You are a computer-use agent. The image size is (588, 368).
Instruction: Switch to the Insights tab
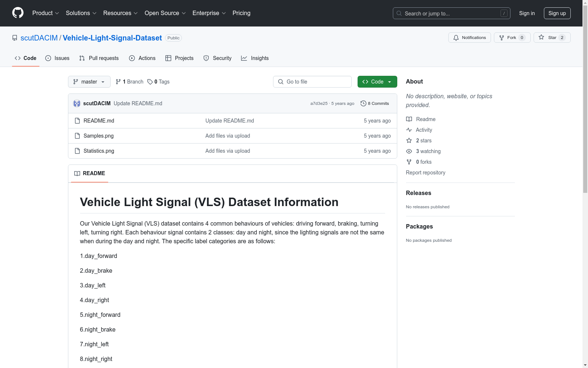click(255, 58)
